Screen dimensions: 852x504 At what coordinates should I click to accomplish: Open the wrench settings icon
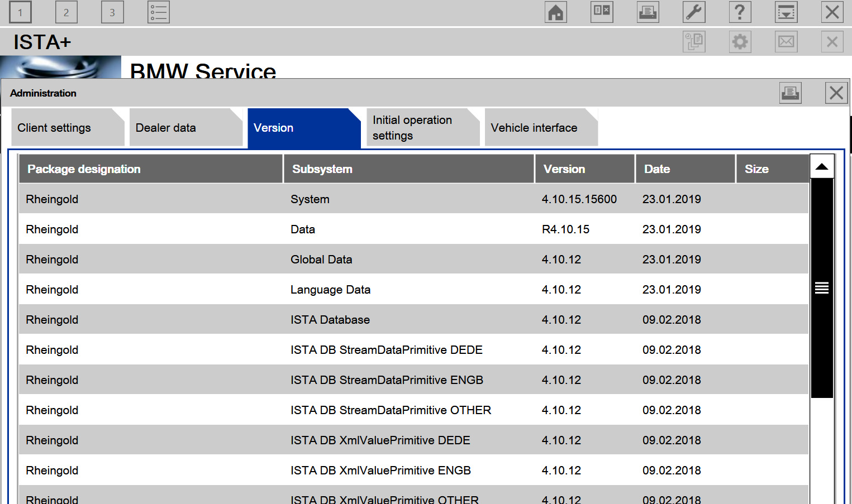pyautogui.click(x=694, y=12)
